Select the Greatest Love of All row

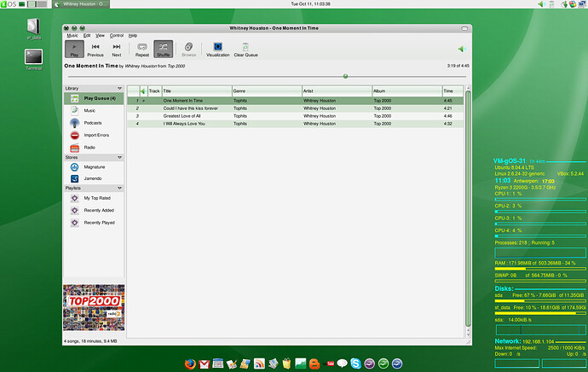tap(296, 116)
